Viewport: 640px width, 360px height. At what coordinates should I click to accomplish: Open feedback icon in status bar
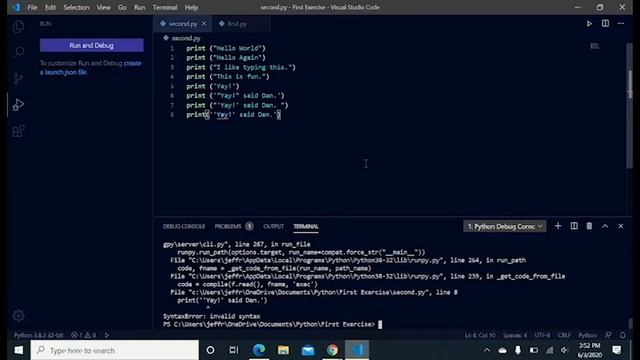pyautogui.click(x=608, y=335)
